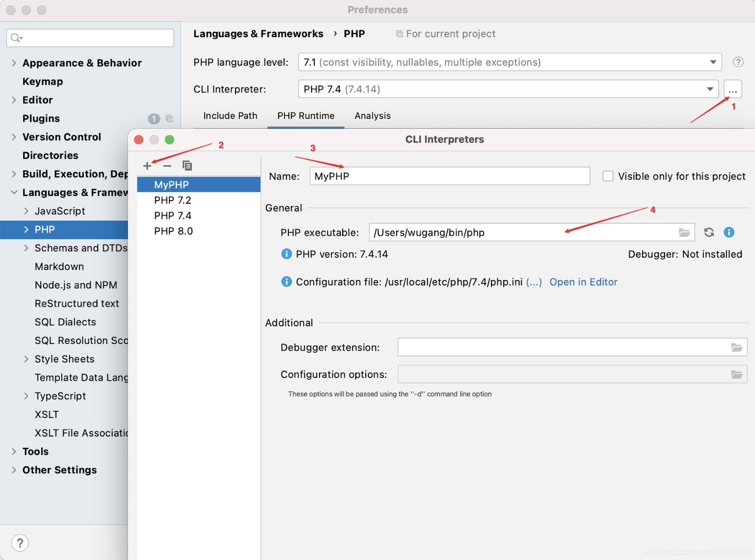The height and width of the screenshot is (560, 755).
Task: Expand the Style Sheets tree node
Action: click(26, 359)
